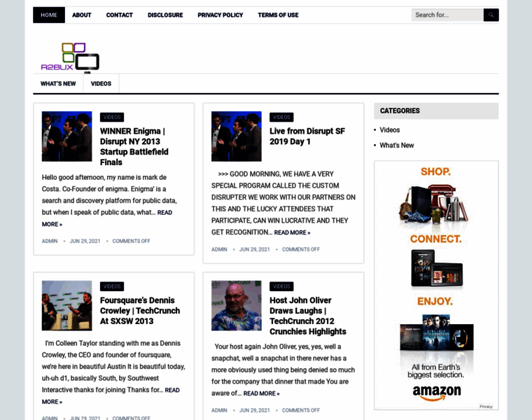Open 'WINNER Enigma | Disrupt NY 2013' title
This screenshot has height=420, width=532.
click(134, 146)
